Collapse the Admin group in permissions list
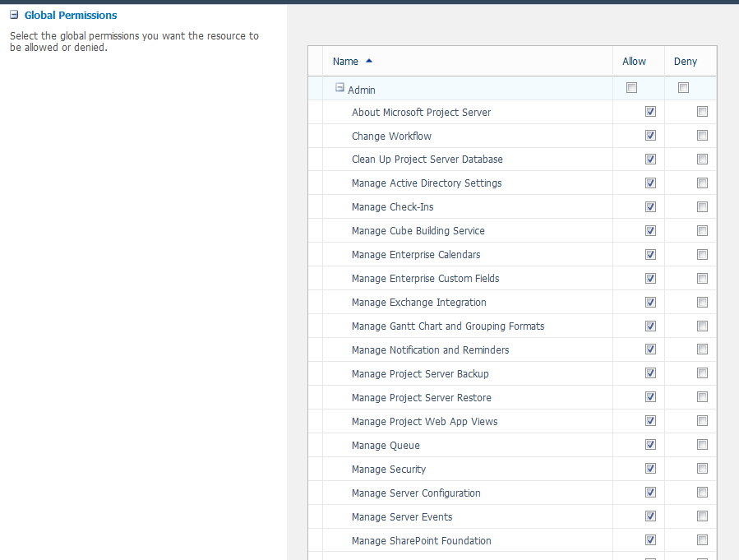The image size is (739, 560). coord(339,89)
